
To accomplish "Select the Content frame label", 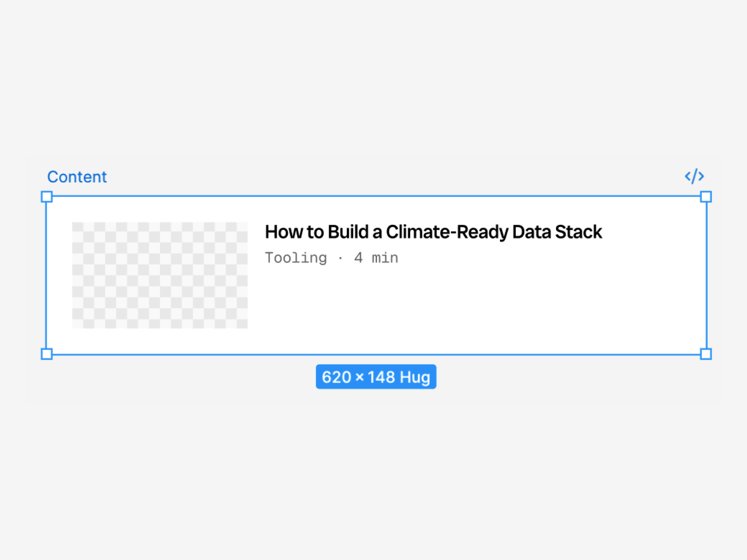I will pos(77,177).
